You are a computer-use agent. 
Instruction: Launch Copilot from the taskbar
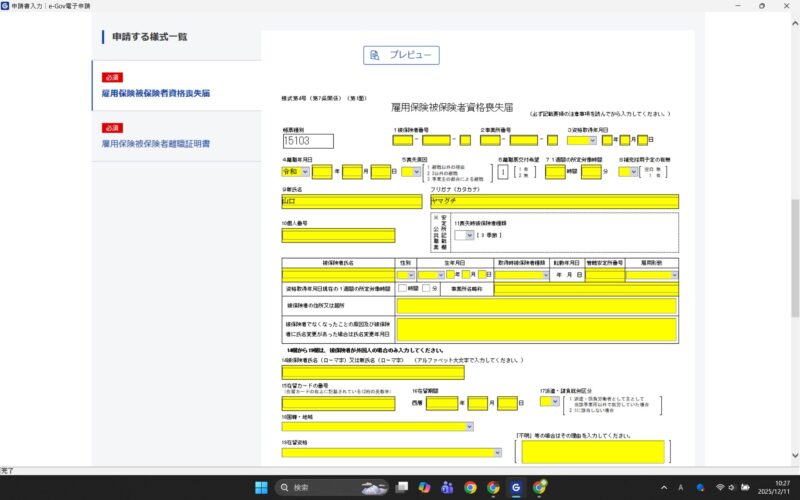tap(424, 488)
